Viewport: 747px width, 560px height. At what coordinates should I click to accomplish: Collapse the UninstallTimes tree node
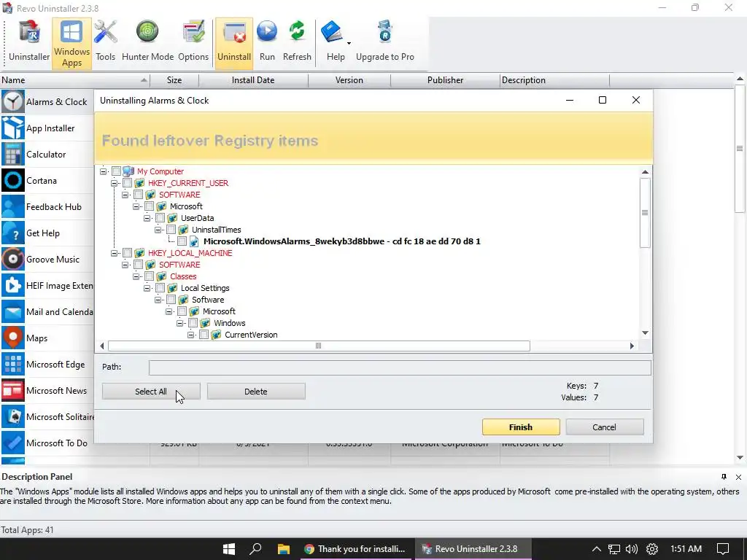(x=158, y=230)
